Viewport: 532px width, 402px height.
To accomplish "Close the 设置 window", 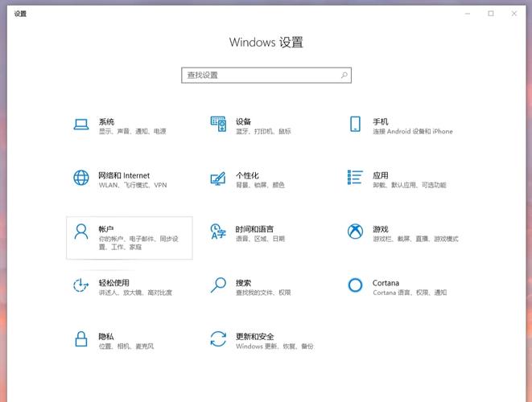I will (x=514, y=14).
